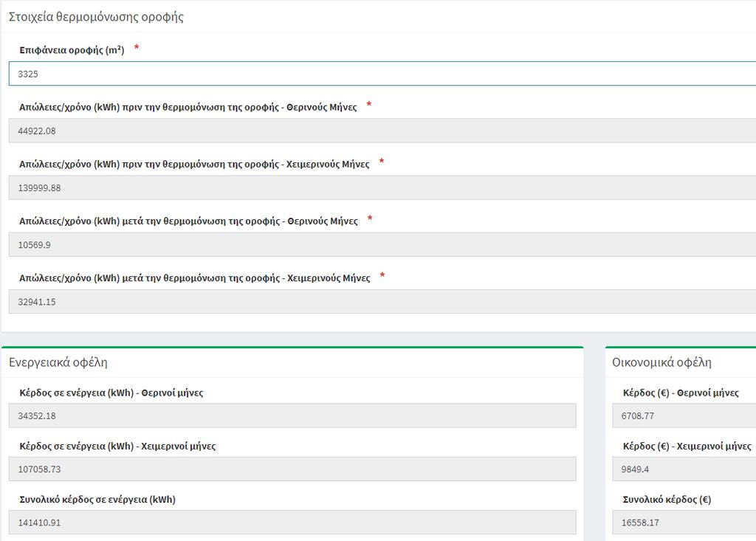Click the heading 'Στοιχεία θερμομόνωσης οροφής'

click(x=96, y=17)
